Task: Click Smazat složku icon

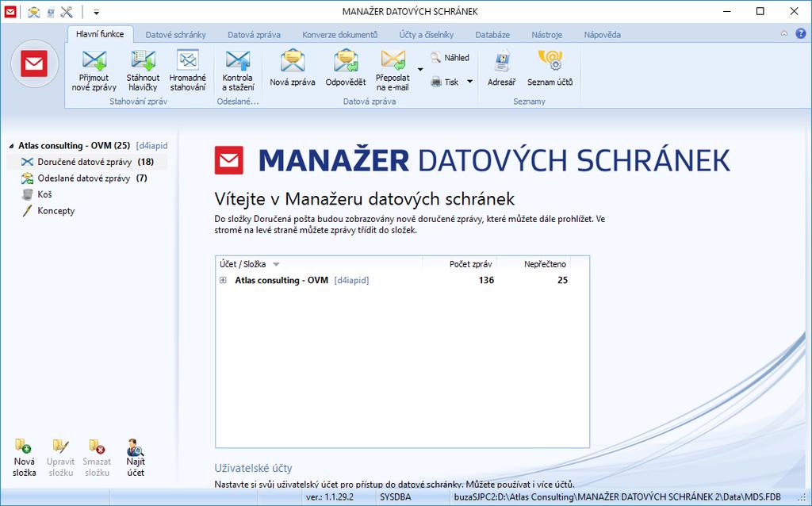Action: point(97,446)
